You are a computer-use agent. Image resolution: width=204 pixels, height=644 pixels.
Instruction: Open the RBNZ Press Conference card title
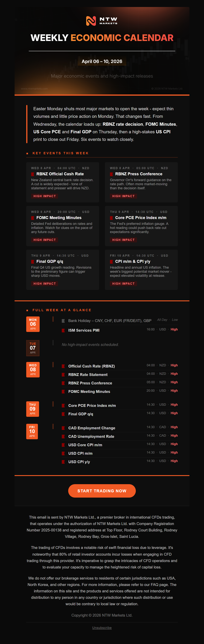139,174
